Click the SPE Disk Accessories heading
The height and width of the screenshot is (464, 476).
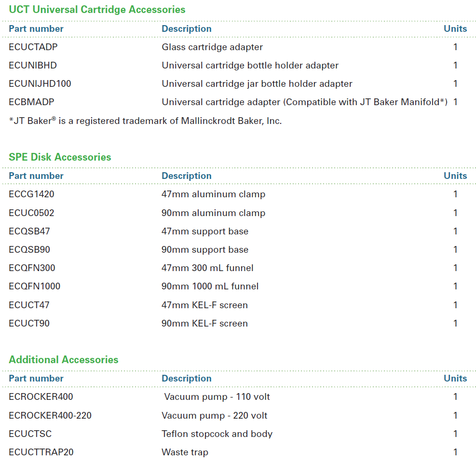point(60,157)
